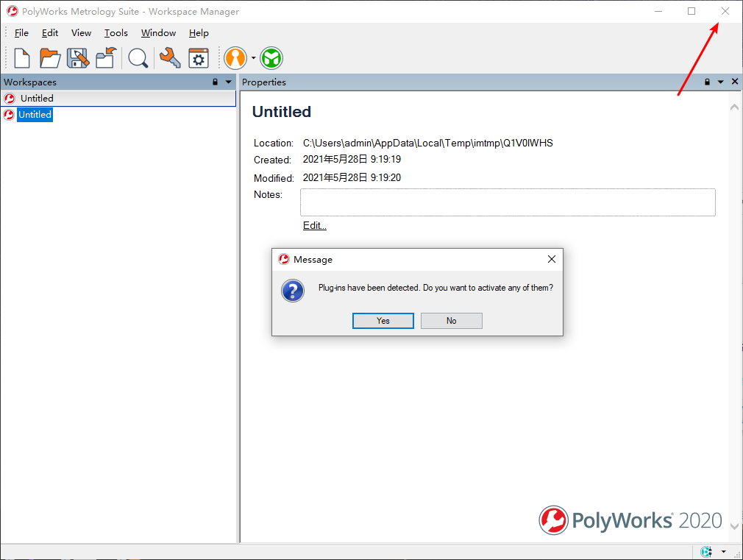
Task: Click the Edit... link under Notes
Action: tap(315, 225)
